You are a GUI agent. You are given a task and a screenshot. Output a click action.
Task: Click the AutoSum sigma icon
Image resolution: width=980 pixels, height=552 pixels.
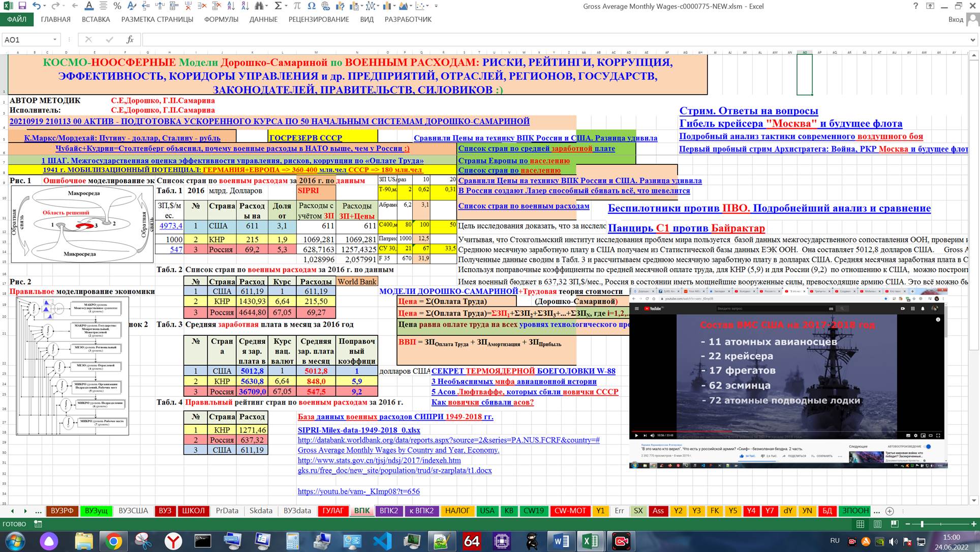[278, 6]
